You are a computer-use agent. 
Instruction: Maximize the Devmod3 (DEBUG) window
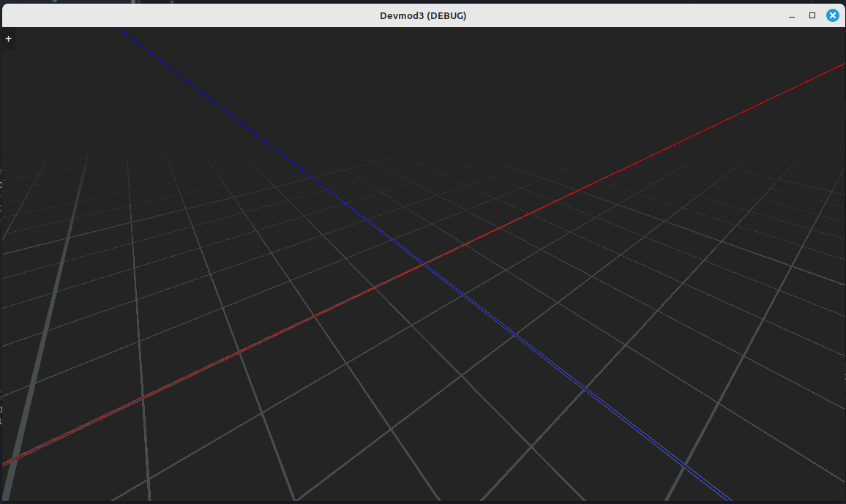coord(812,15)
